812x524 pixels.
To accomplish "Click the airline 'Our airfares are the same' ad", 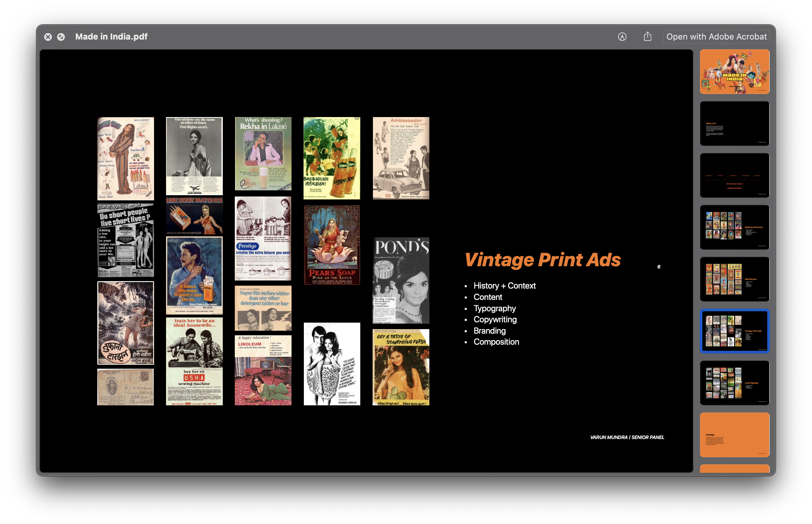I will click(x=194, y=156).
